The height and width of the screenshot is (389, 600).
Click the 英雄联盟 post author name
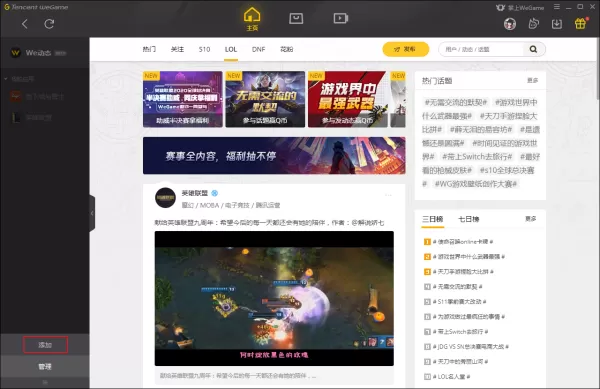(195, 193)
